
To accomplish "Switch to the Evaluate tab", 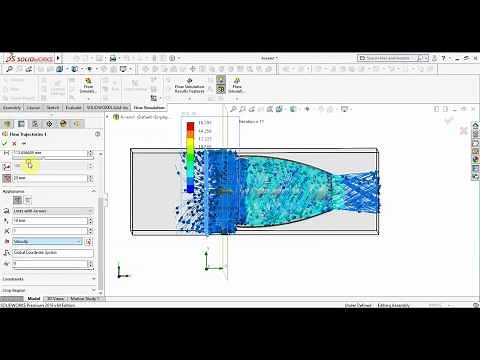I will [73, 108].
